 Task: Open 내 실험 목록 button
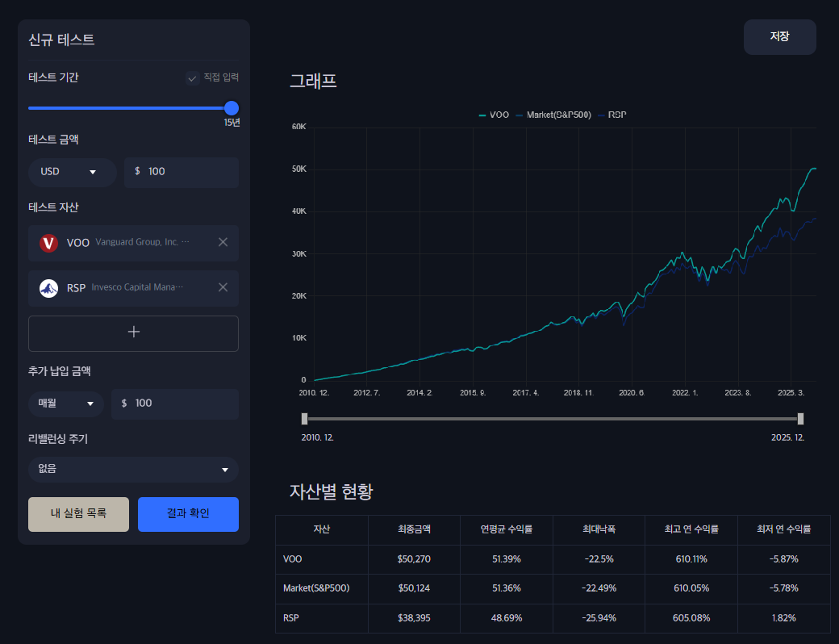tap(79, 514)
